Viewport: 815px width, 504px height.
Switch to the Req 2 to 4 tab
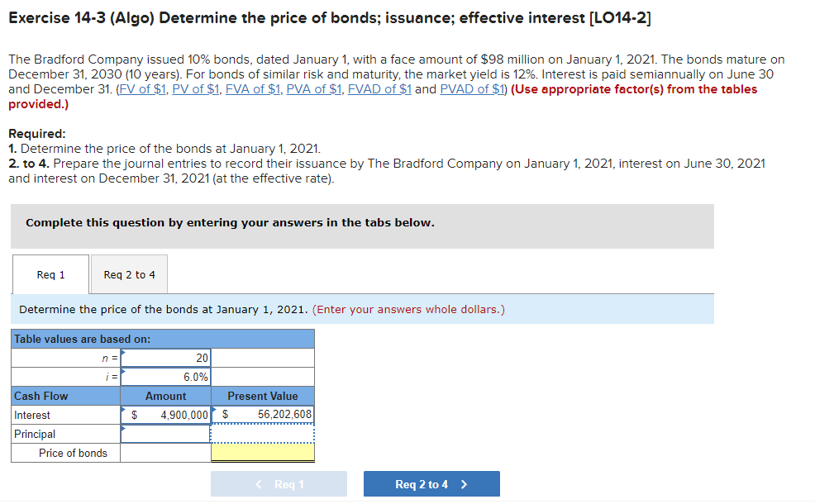[x=128, y=274]
